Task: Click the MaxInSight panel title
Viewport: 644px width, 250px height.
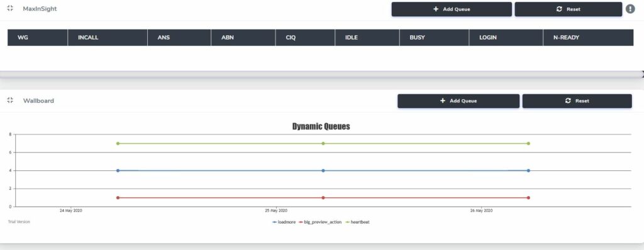Action: (x=40, y=9)
